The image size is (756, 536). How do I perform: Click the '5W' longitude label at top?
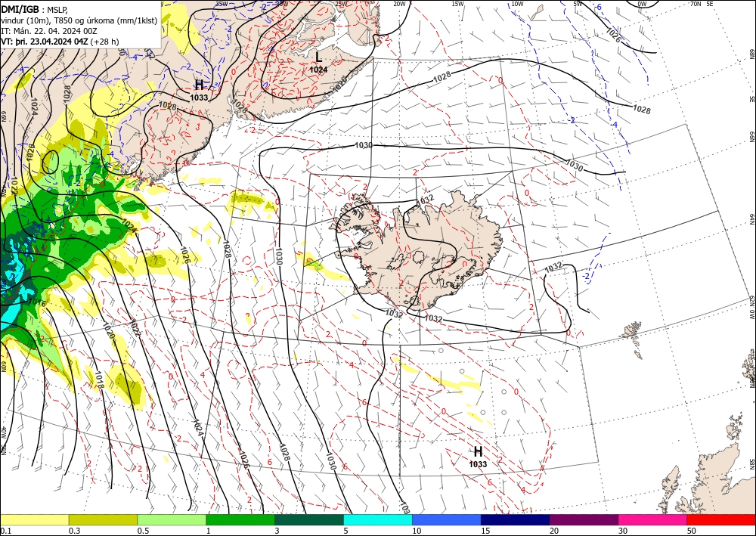(578, 4)
